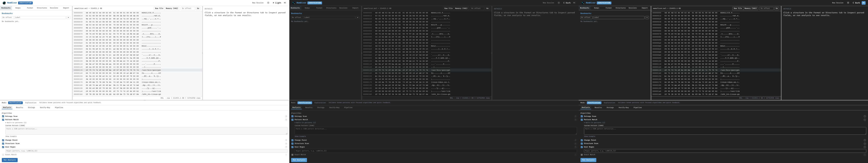This screenshot has width=868, height=163.
Task: Click Run Analysis in right high-contrast window
Action: point(588,160)
